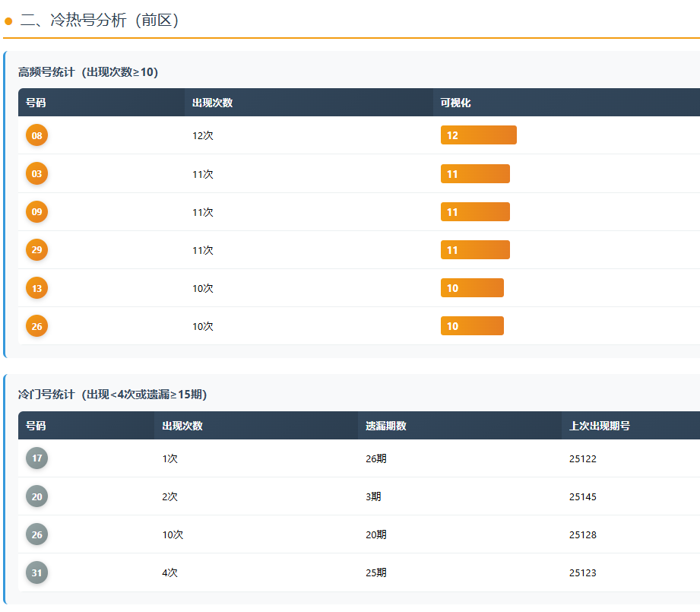This screenshot has width=700, height=612.
Task: Click the 上次出现期号 column header
Action: 599,426
